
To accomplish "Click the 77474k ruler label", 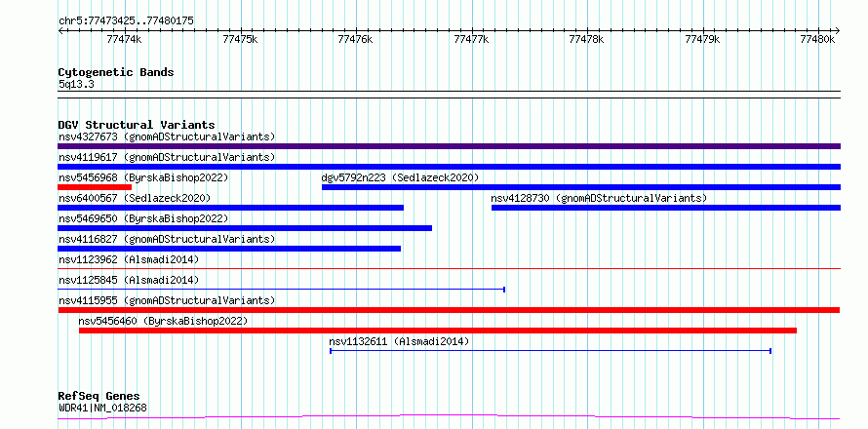I will pyautogui.click(x=125, y=39).
